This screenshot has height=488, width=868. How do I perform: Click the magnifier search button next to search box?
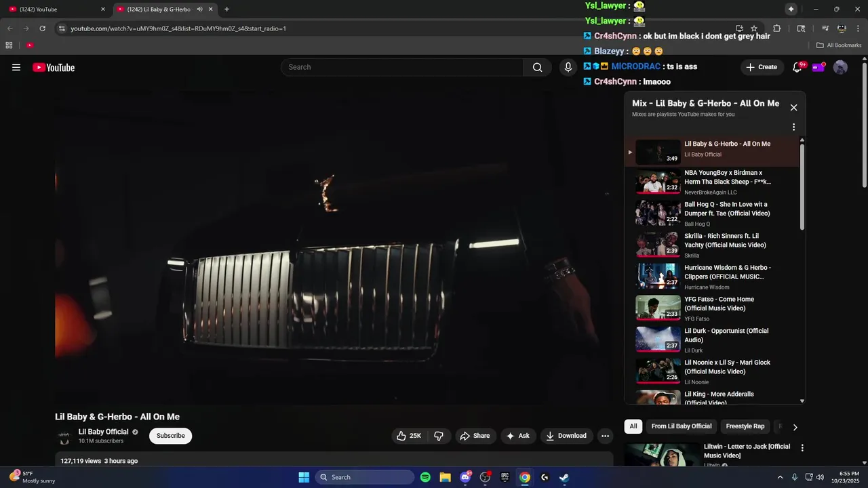[x=537, y=67]
